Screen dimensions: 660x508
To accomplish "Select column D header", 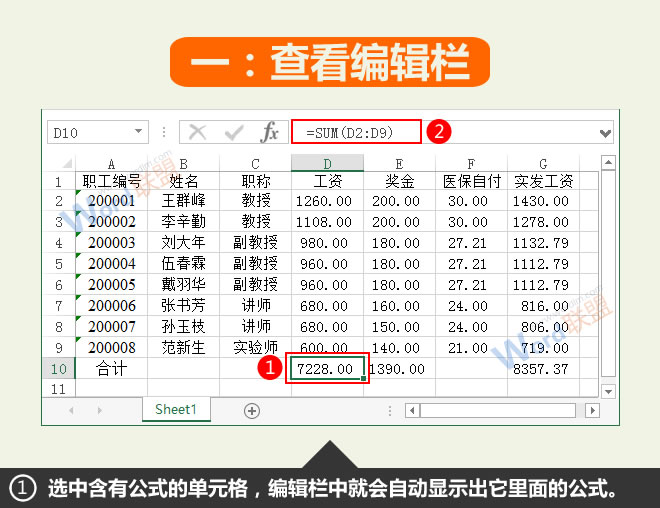I will click(327, 163).
